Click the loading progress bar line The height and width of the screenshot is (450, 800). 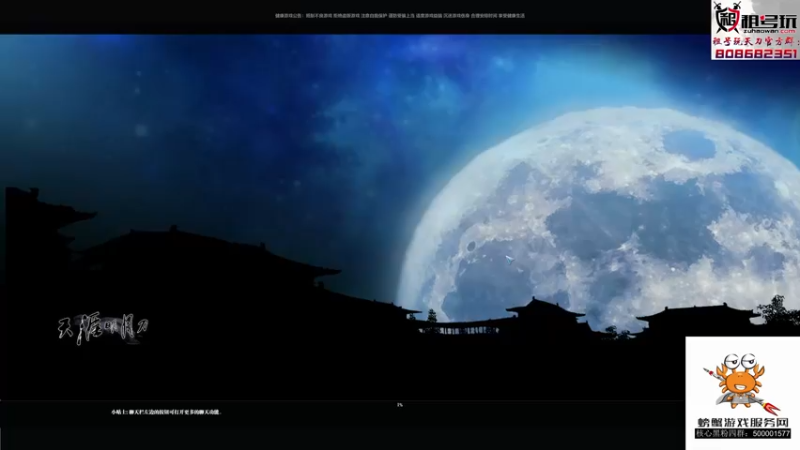pyautogui.click(x=342, y=401)
